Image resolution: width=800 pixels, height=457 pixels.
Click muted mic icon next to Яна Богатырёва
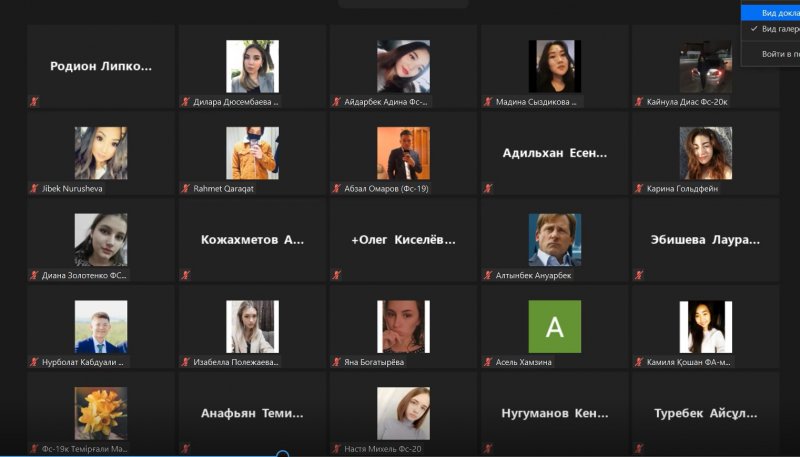click(337, 362)
